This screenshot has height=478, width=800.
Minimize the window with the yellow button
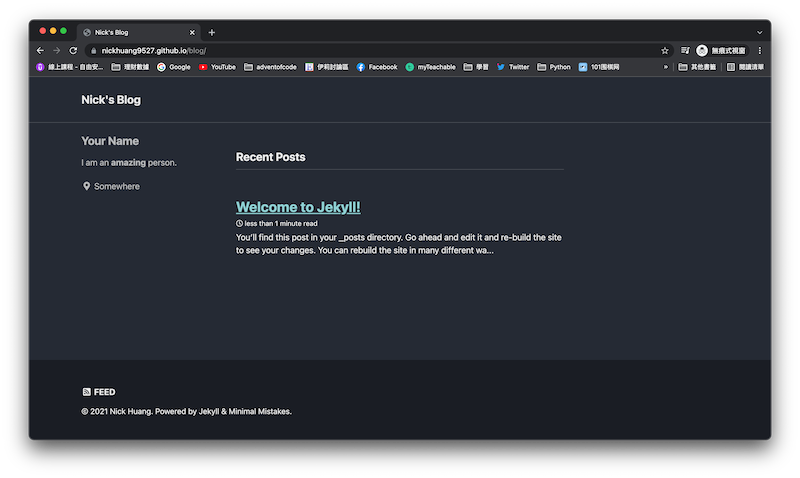(x=53, y=31)
